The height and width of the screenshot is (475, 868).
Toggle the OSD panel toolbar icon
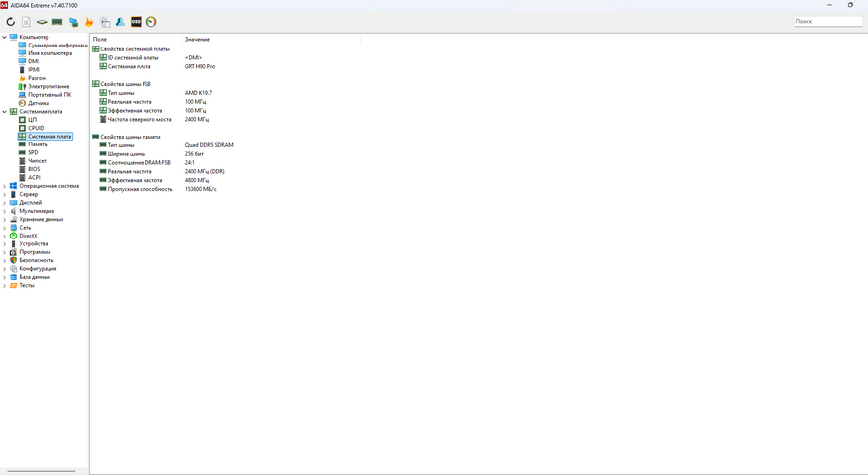click(136, 22)
